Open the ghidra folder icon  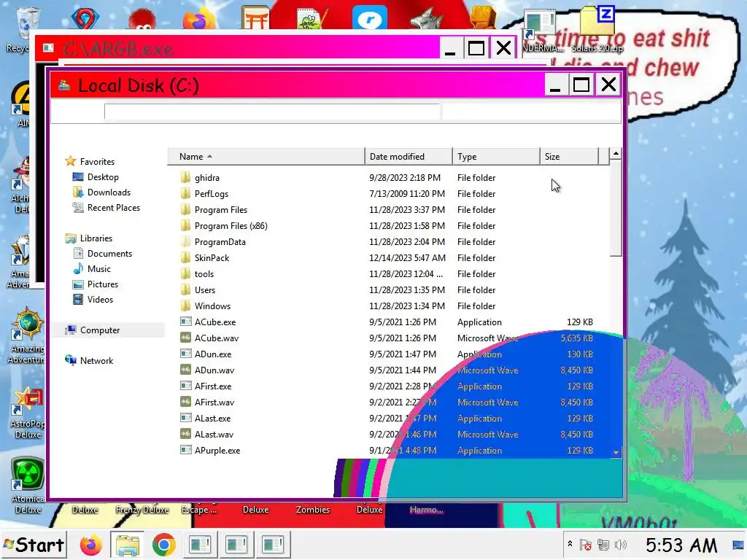click(x=186, y=178)
